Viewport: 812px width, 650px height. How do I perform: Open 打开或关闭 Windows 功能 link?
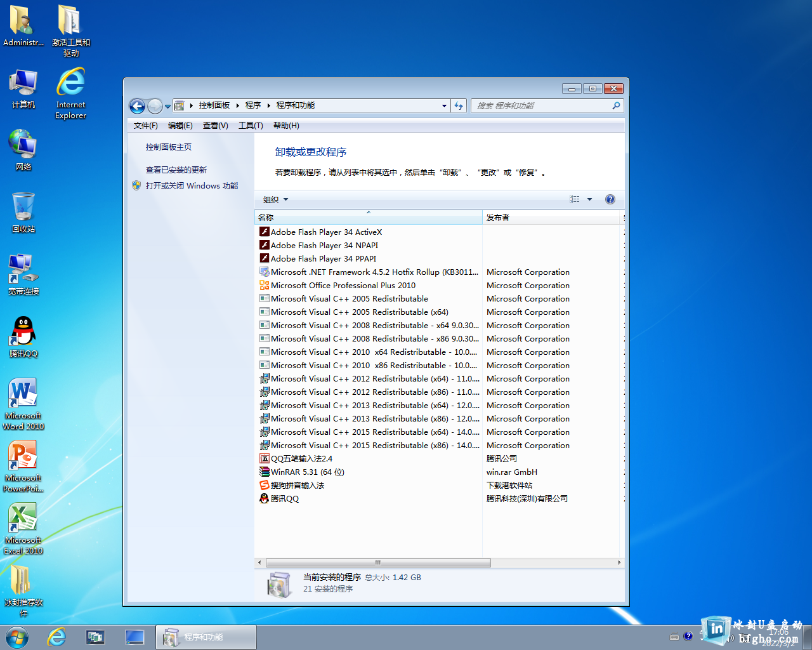point(192,186)
